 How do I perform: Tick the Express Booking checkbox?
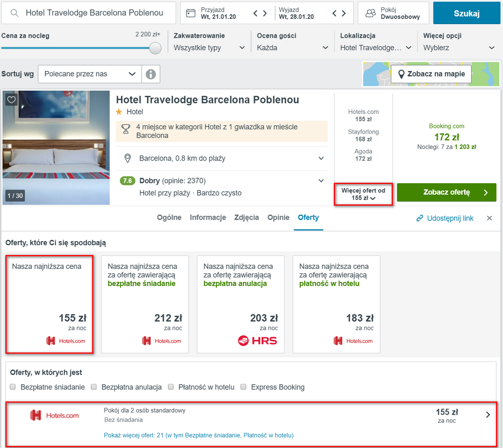click(x=243, y=387)
